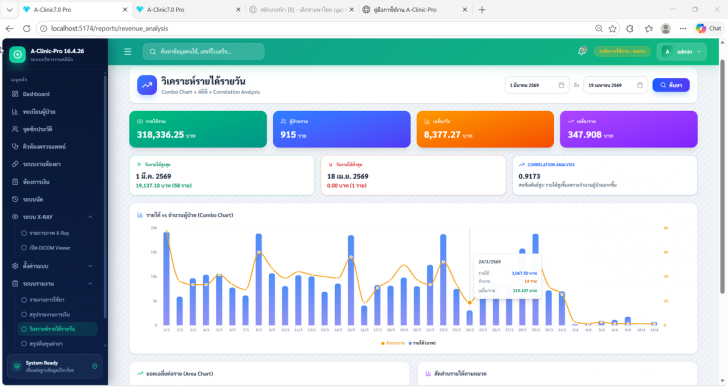Click the orange 8,377.27 average card
The height and width of the screenshot is (387, 728).
pyautogui.click(x=485, y=129)
